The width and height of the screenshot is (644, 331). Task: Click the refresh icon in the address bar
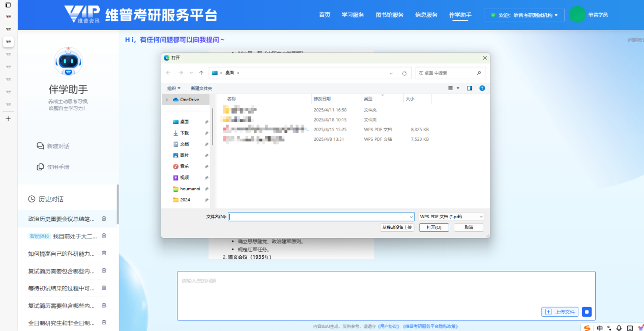pos(404,73)
